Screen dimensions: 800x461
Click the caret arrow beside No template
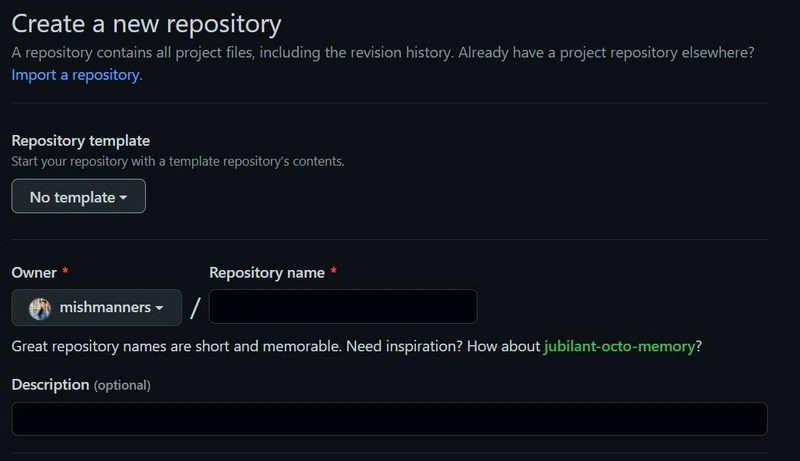point(123,198)
